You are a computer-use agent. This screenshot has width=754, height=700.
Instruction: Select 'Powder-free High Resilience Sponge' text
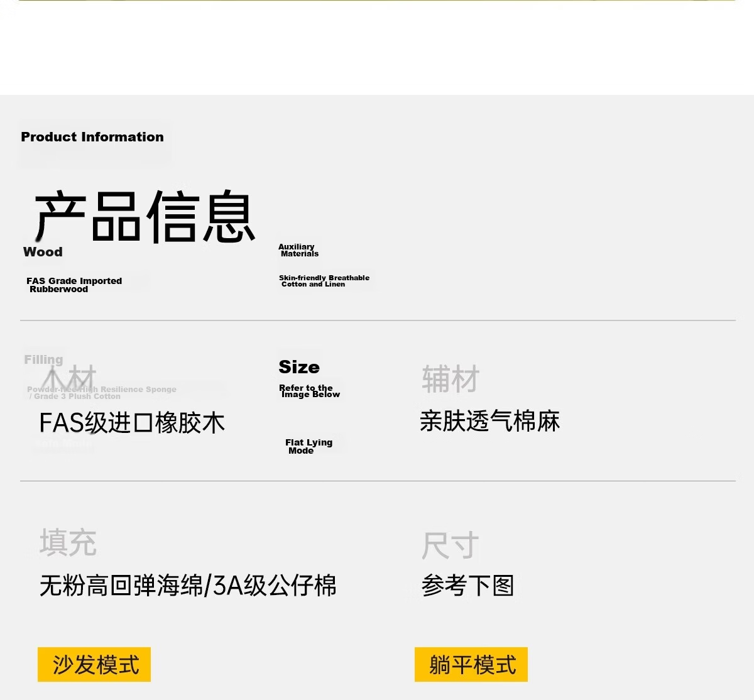point(102,389)
